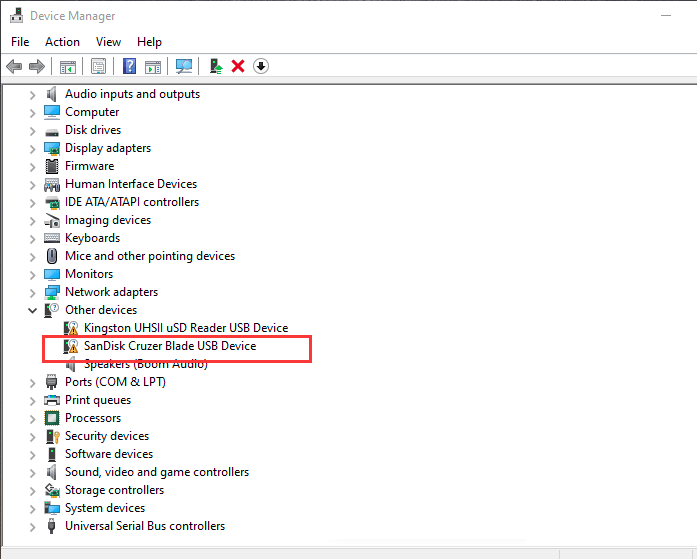Expand the Display adapters node
This screenshot has width=697, height=559.
[x=32, y=149]
